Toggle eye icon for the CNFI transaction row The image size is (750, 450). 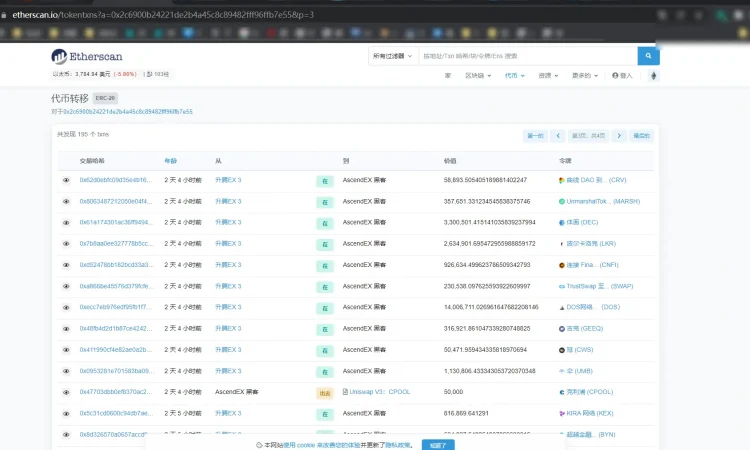[66, 265]
